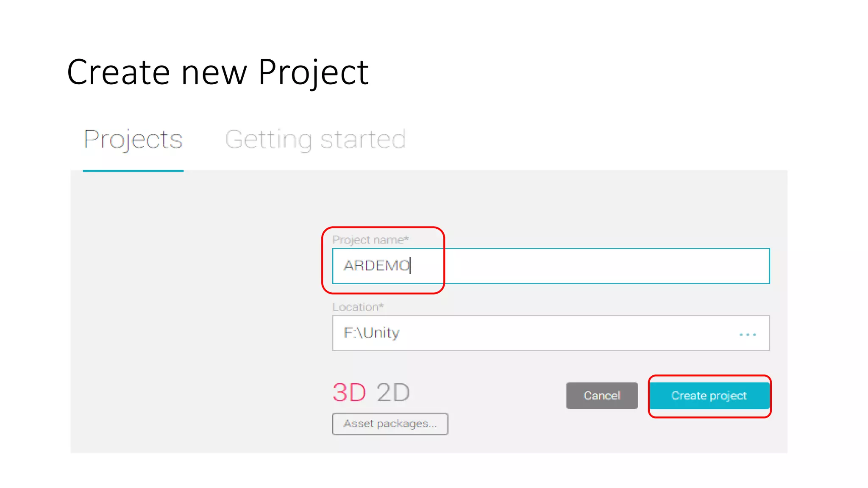Click the F:\Unity path text

(x=371, y=333)
